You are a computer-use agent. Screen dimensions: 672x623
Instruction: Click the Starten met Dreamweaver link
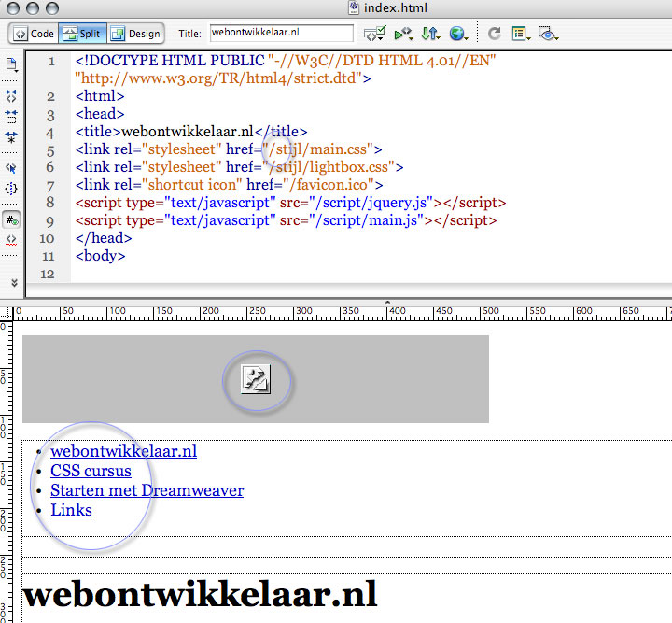coord(147,490)
